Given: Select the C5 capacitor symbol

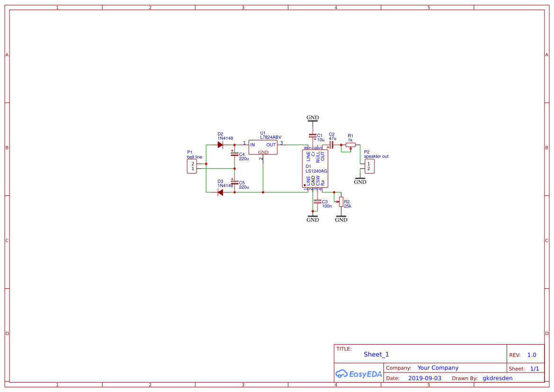Looking at the screenshot, I should coord(234,182).
